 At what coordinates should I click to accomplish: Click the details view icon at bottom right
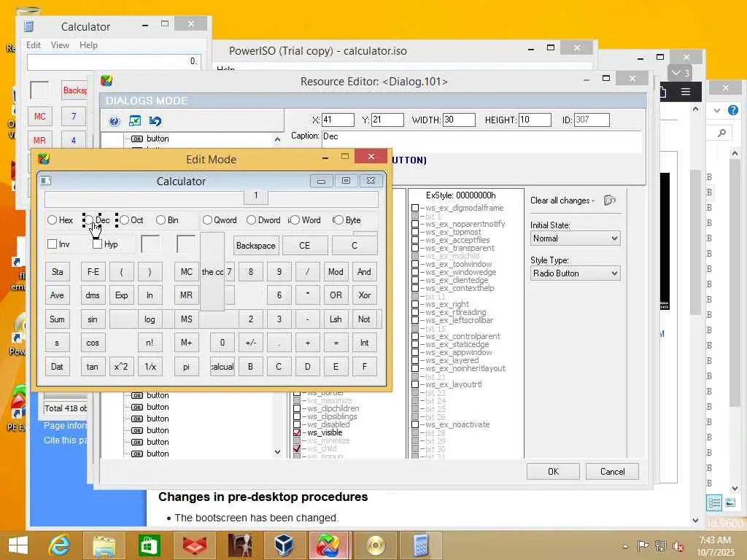714,502
